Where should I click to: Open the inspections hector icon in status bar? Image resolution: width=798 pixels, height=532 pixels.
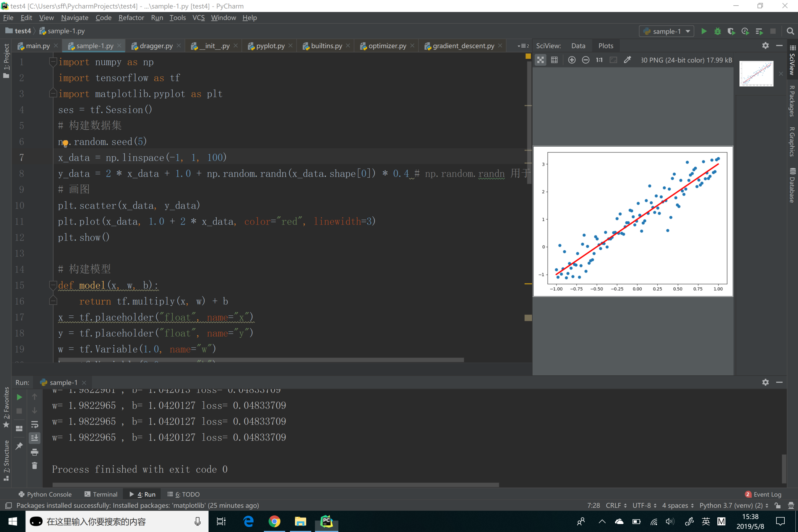(x=791, y=505)
